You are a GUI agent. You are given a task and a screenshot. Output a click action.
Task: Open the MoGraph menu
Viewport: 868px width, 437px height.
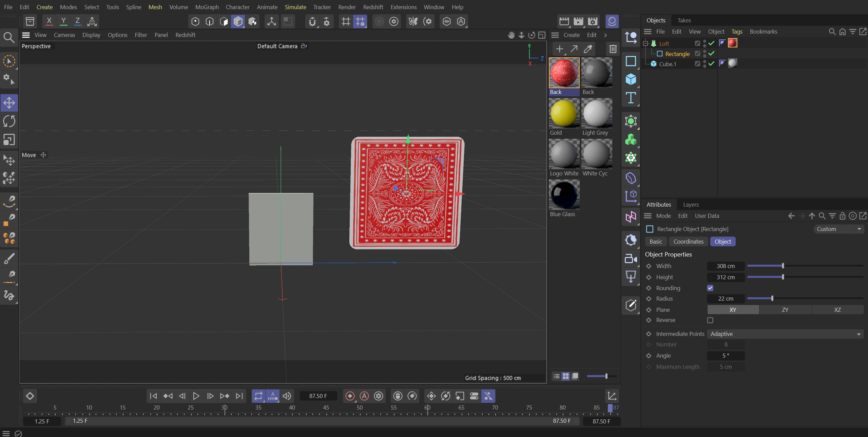[207, 7]
